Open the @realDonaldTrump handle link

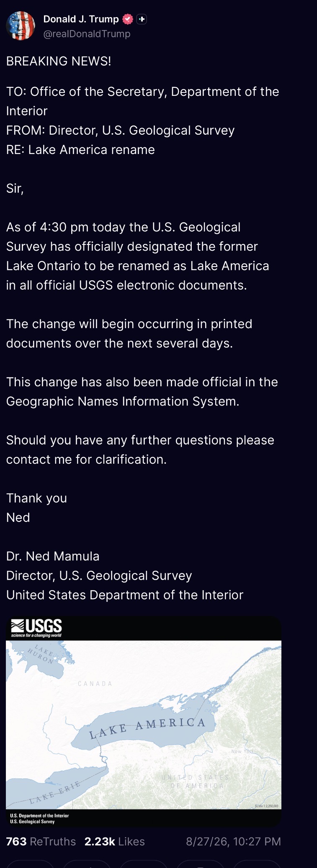[x=87, y=34]
